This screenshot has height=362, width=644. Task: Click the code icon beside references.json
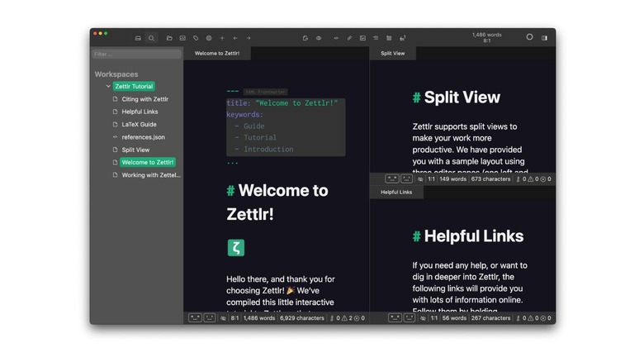(x=115, y=137)
